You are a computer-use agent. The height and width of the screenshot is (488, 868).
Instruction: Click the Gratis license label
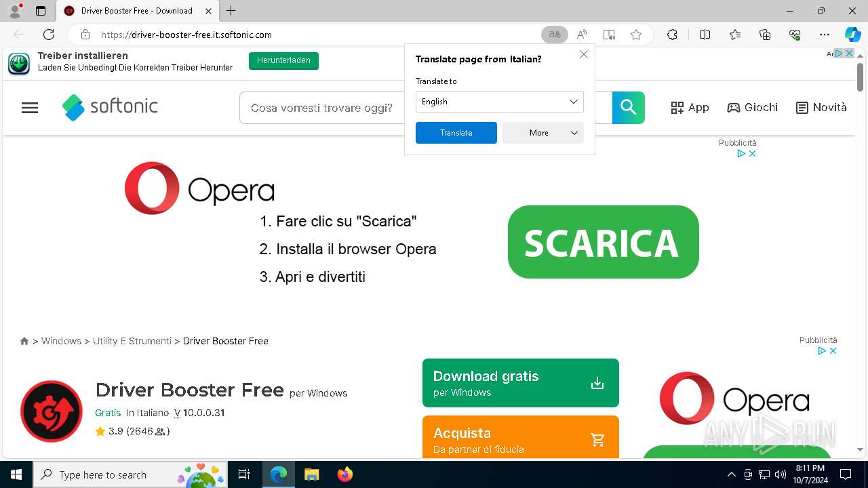pyautogui.click(x=108, y=413)
